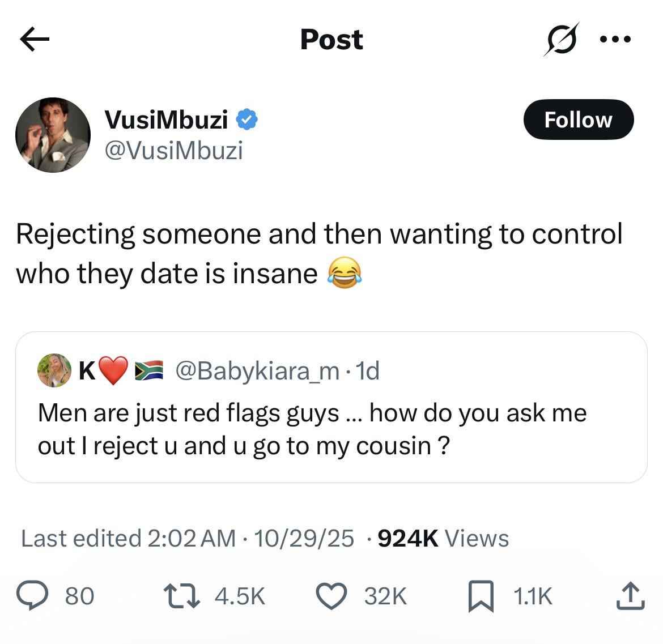
Task: Tap the Follow button
Action: [x=578, y=120]
